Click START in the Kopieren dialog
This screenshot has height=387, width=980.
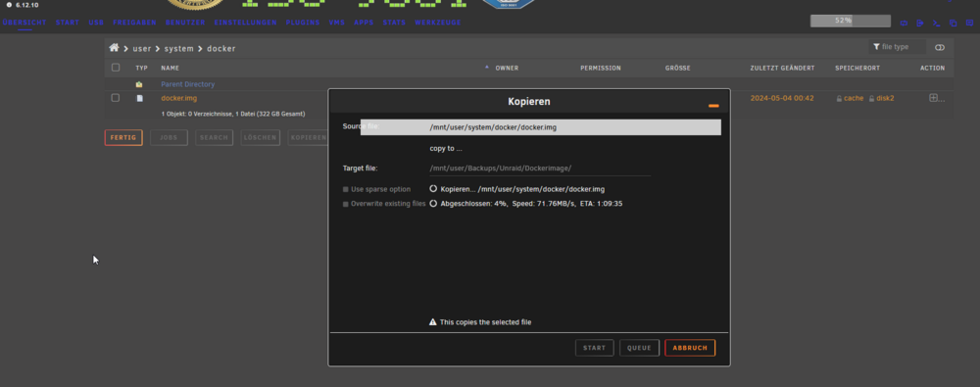click(595, 348)
